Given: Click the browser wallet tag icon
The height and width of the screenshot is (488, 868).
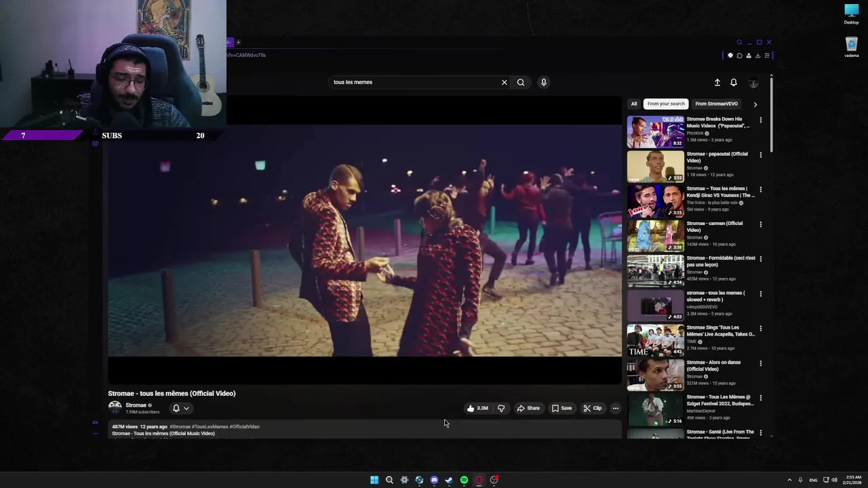Looking at the screenshot, I should [x=730, y=56].
